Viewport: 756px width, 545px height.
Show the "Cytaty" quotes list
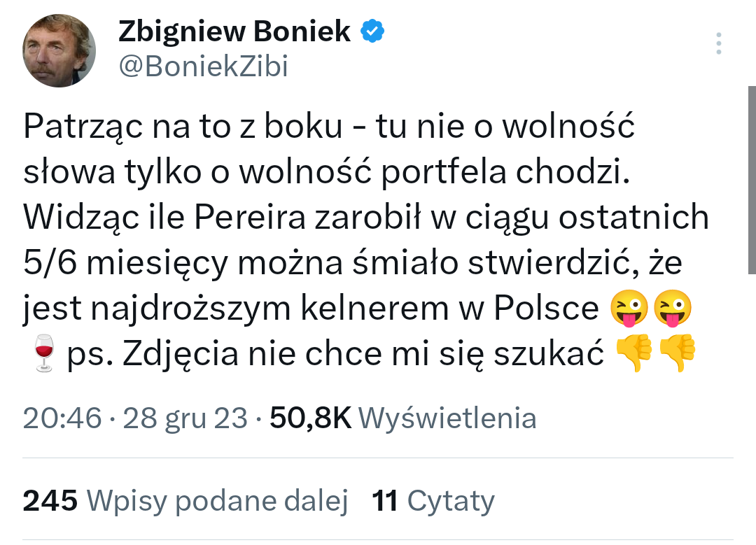pos(451,501)
